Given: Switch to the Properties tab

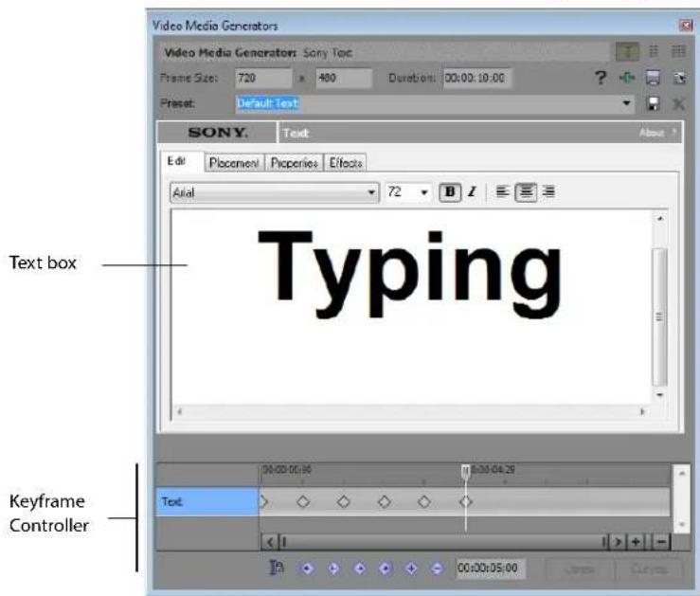Looking at the screenshot, I should click(294, 163).
